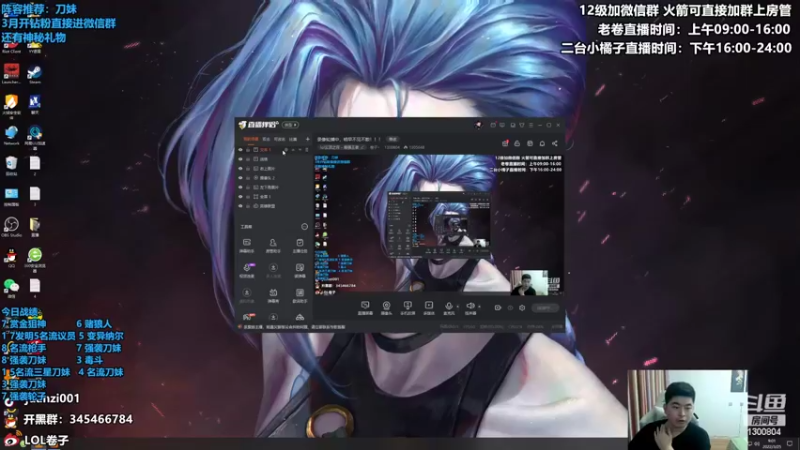The image size is (800, 450).
Task: Open the settings gear beside the start button
Action: pyautogui.click(x=522, y=308)
